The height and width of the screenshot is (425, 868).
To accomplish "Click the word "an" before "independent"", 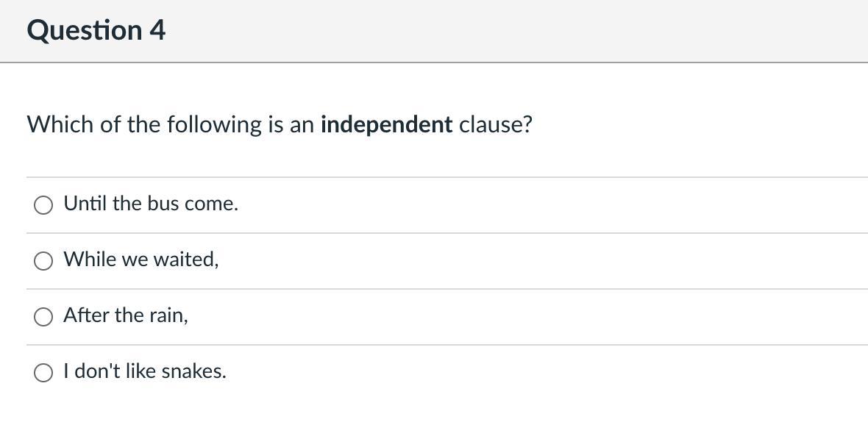I will tap(302, 124).
